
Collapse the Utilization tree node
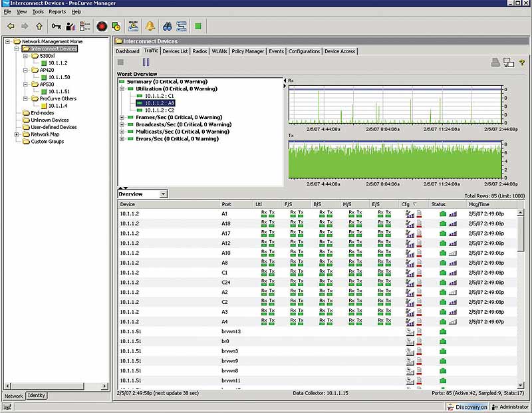click(122, 88)
